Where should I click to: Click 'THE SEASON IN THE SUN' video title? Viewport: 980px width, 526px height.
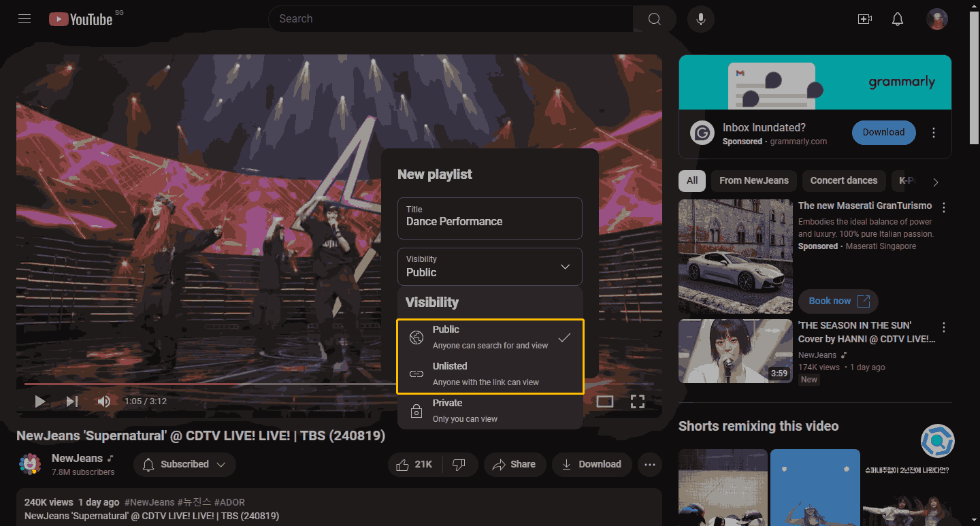pos(866,332)
